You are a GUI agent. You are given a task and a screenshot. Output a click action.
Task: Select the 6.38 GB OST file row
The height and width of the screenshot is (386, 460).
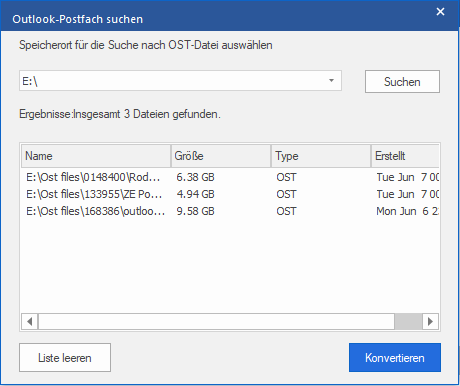tap(230, 177)
